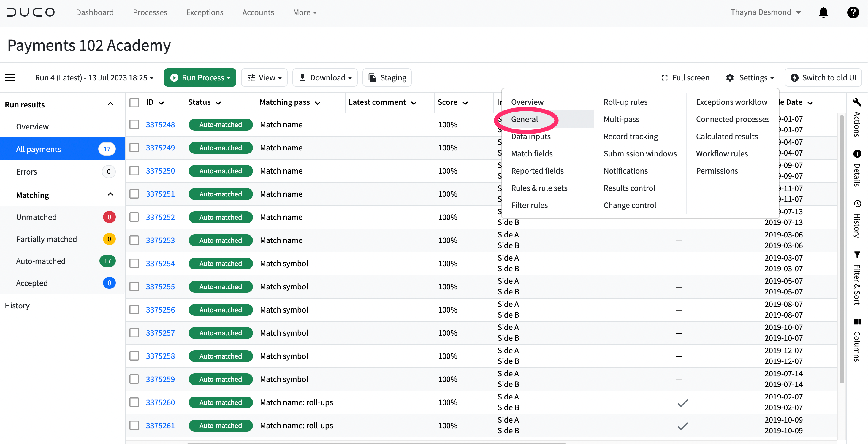Collapse the Matching section chevron

[x=110, y=194]
